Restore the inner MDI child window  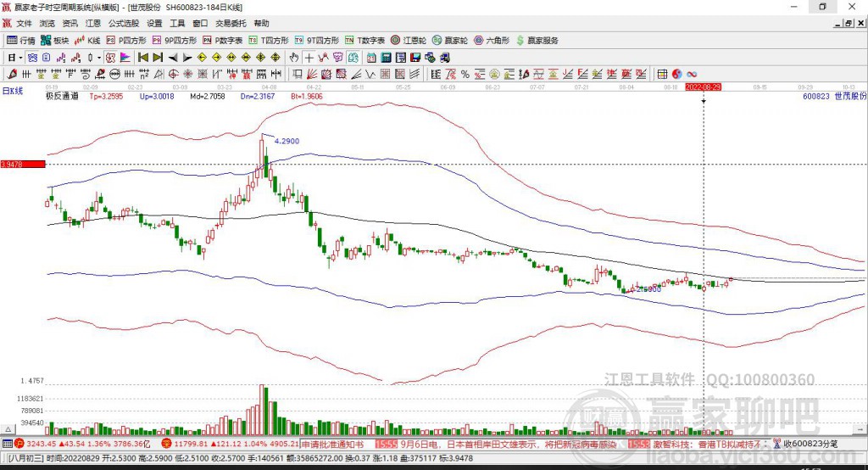tap(849, 23)
